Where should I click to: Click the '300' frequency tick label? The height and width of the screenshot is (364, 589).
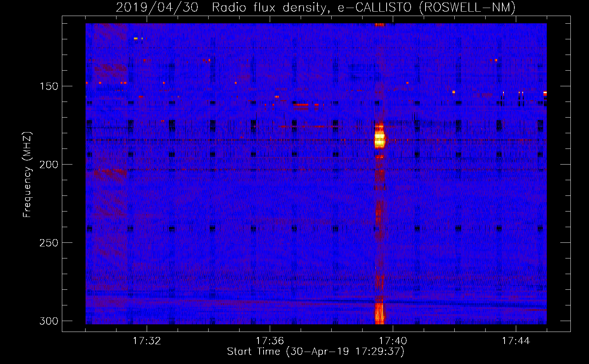click(49, 321)
